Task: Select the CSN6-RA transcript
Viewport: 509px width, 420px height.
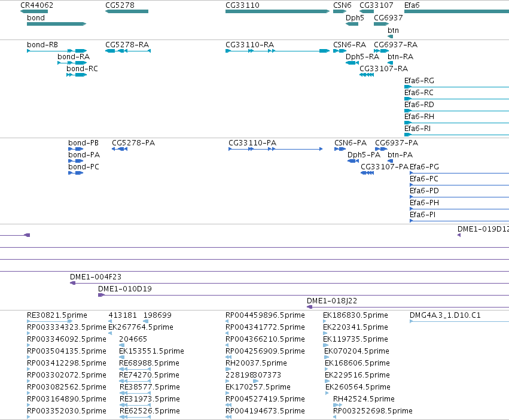Action: pos(340,51)
